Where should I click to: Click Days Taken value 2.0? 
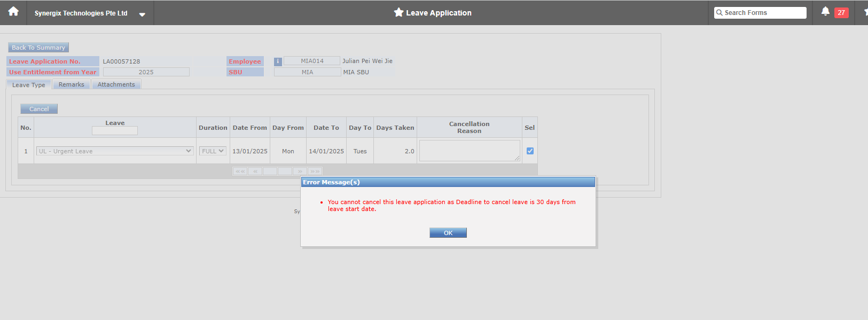[x=410, y=151]
